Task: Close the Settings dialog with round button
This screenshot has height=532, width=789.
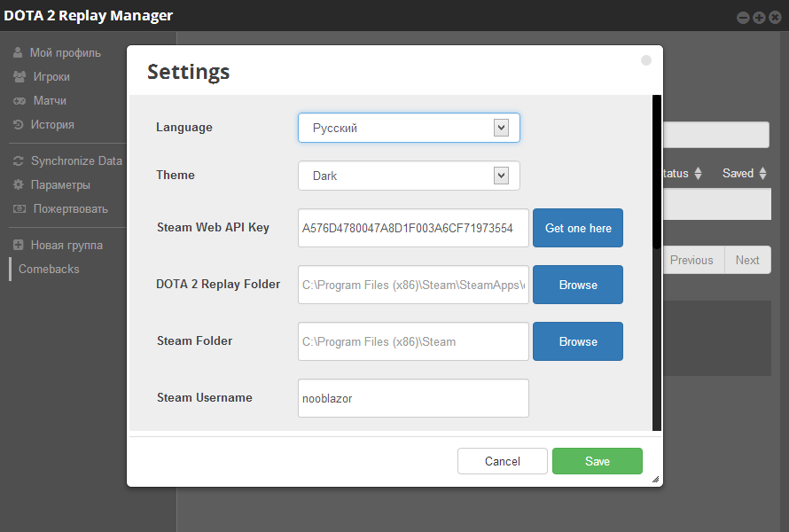Action: click(x=646, y=60)
